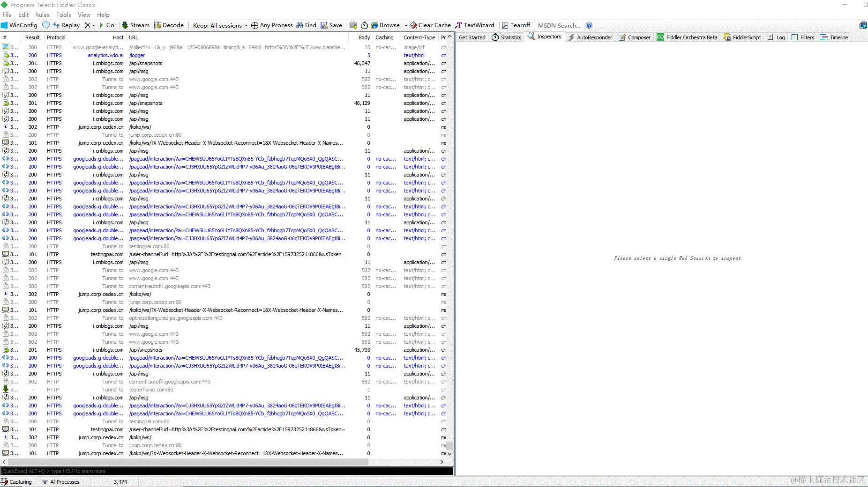Open Keep: All sessions dropdown
The image size is (868, 487).
pyautogui.click(x=220, y=25)
